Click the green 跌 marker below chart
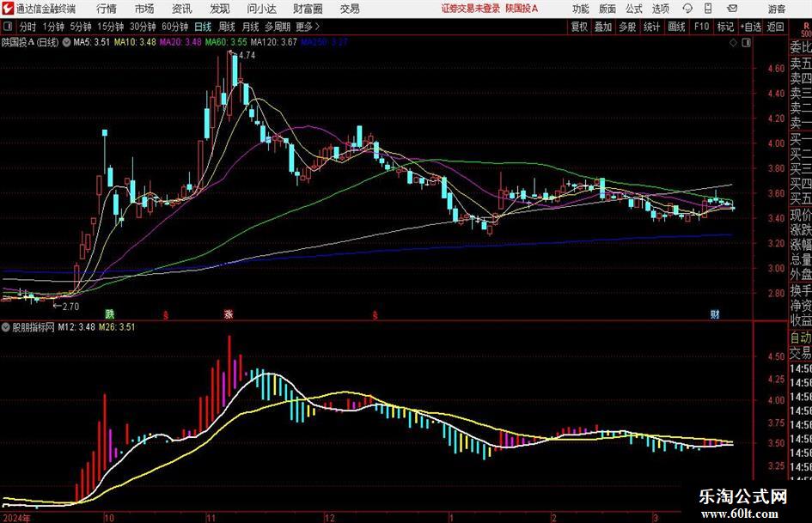812x523 pixels. point(110,313)
